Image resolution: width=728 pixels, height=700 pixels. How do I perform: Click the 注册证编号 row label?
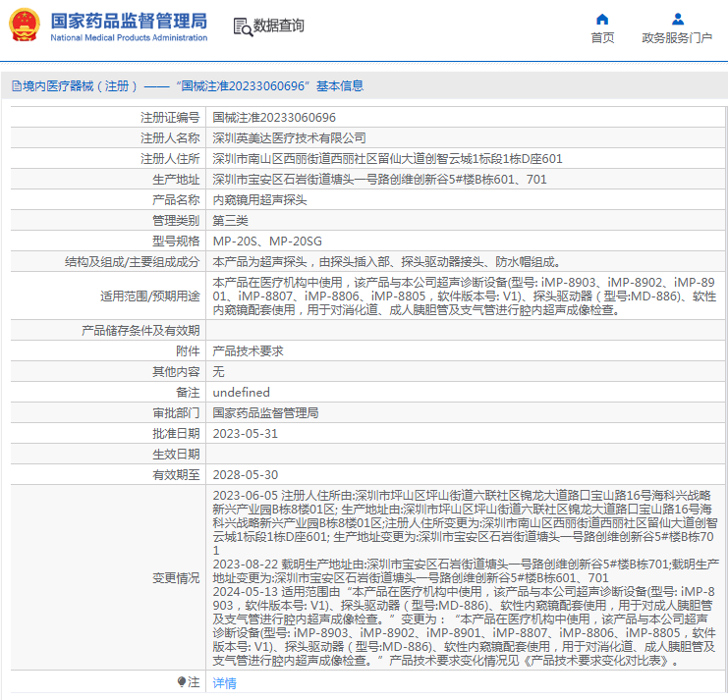[x=170, y=118]
